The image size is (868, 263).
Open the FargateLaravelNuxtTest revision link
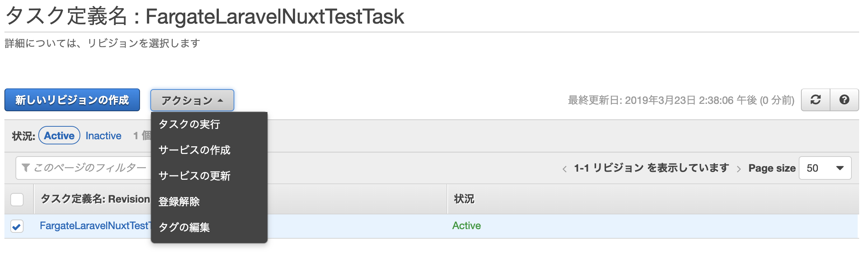(94, 226)
